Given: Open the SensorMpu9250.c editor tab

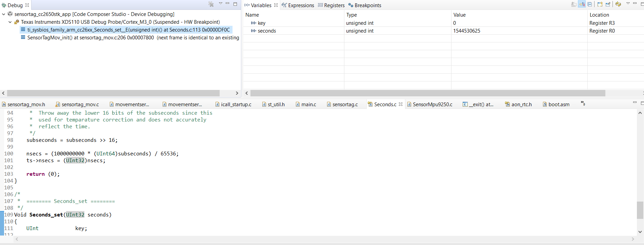Looking at the screenshot, I should [430, 104].
